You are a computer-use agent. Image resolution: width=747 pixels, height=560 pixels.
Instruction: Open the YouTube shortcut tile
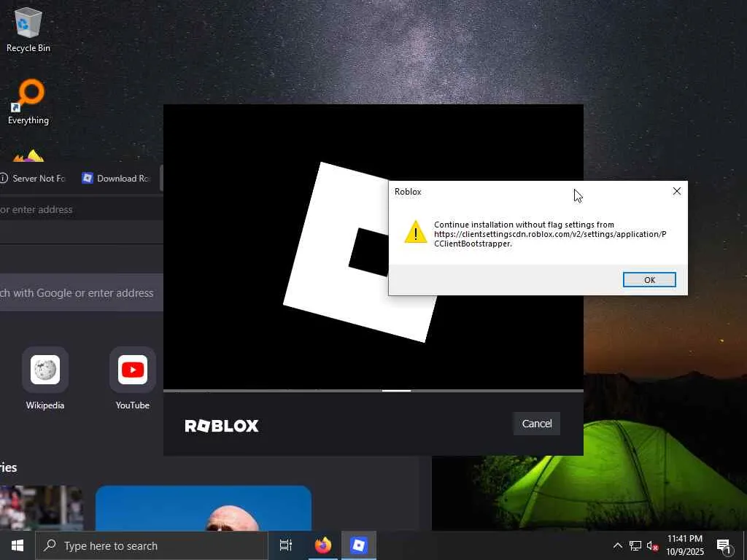133,370
